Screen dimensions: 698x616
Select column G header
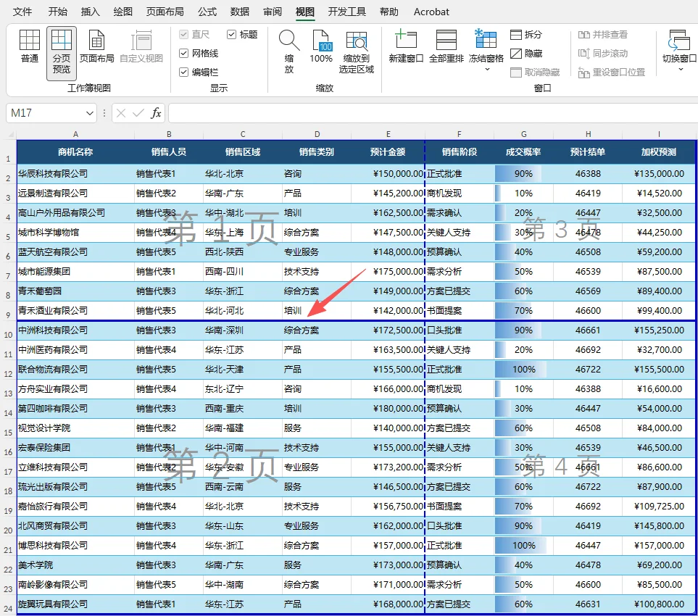pyautogui.click(x=523, y=134)
